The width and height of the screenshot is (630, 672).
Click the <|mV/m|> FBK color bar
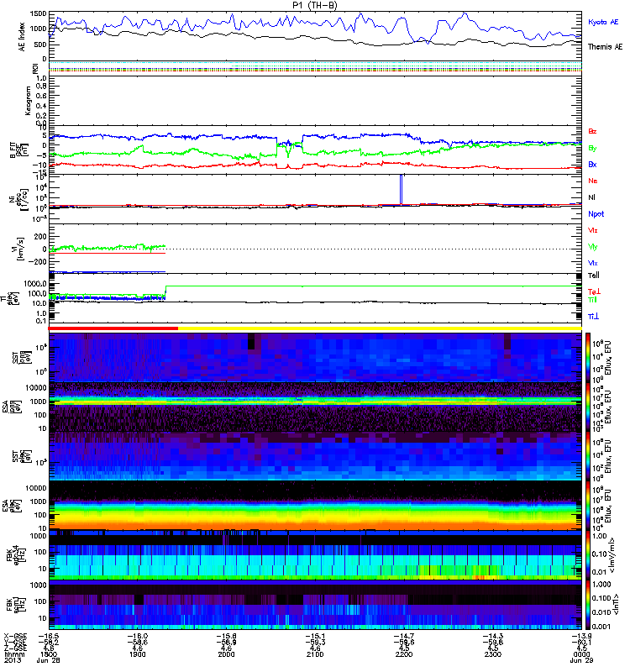[x=588, y=554]
